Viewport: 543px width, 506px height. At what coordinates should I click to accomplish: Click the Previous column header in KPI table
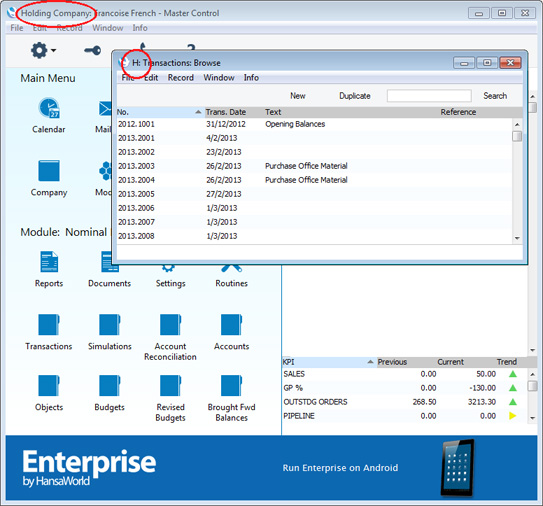point(392,362)
